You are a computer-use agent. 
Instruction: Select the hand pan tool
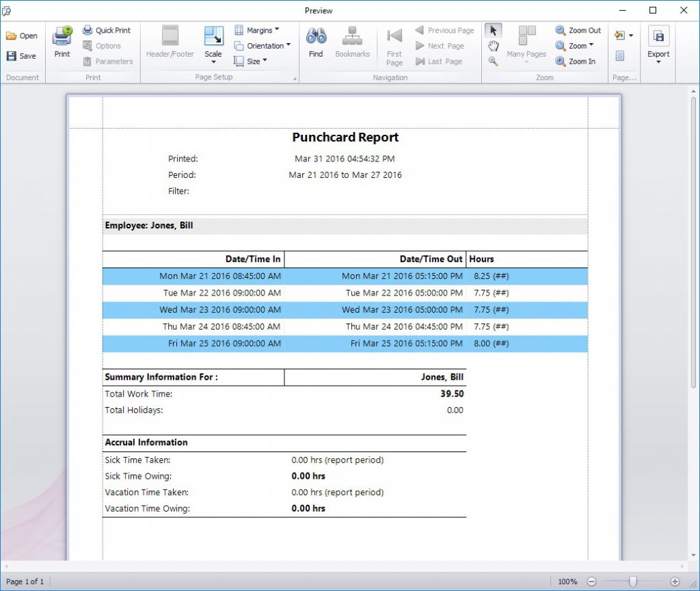494,46
